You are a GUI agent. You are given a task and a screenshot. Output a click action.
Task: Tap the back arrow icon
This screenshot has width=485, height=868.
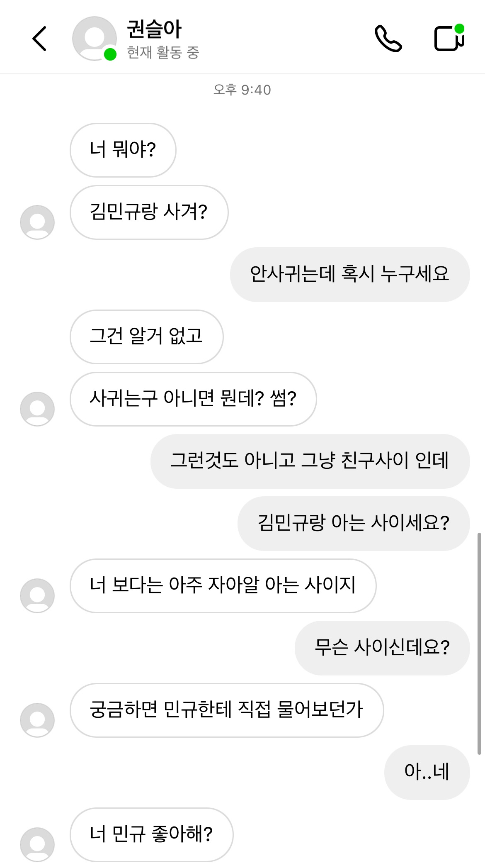(40, 39)
